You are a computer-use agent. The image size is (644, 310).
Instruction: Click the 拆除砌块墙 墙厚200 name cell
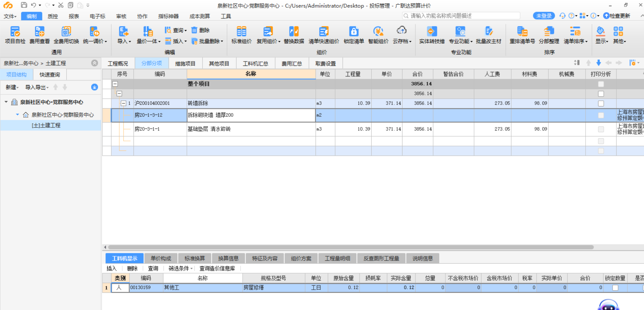pyautogui.click(x=251, y=115)
